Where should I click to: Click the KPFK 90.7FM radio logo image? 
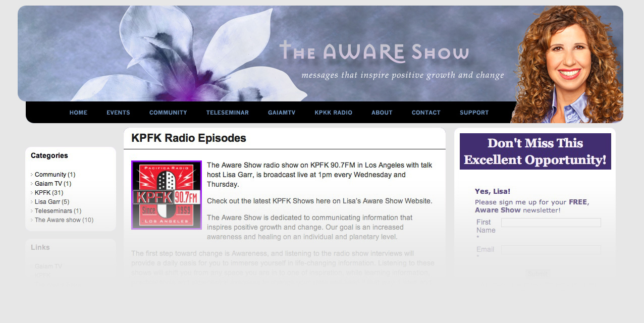click(x=167, y=195)
